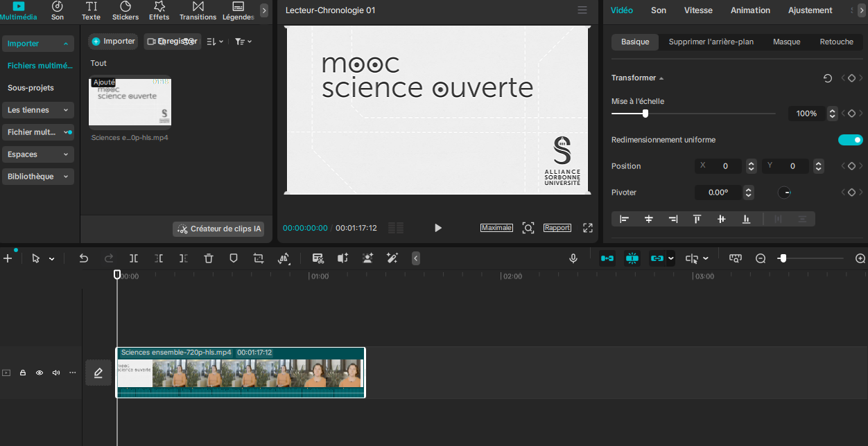Open the mirror flip tool
Screen dimensions: 868x446
click(x=284, y=258)
